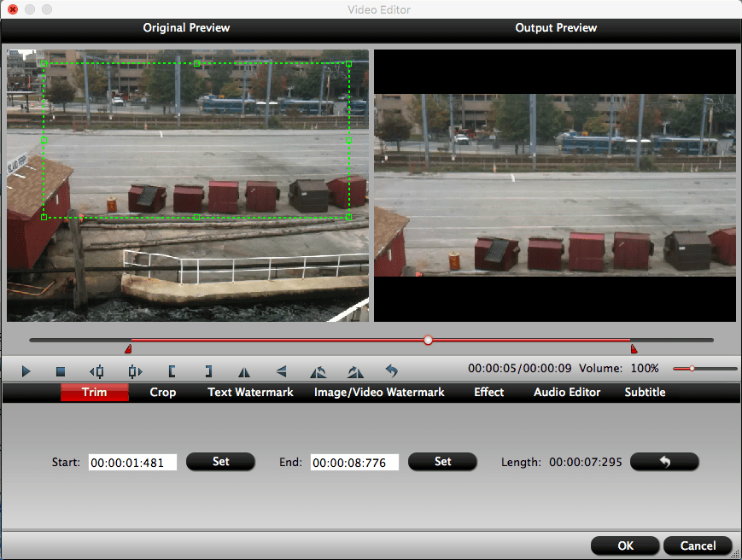The image size is (742, 560).
Task: Mark trim start with the left bracket icon
Action: click(x=170, y=370)
